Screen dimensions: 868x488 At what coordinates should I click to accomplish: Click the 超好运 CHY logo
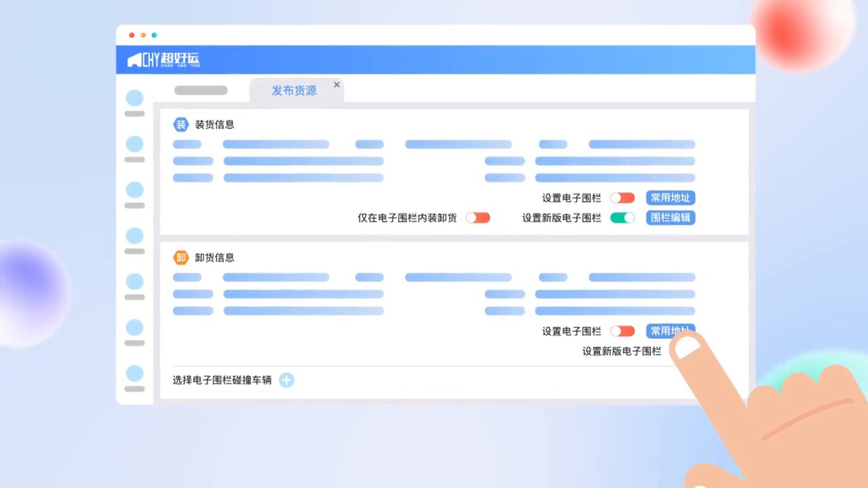[163, 60]
